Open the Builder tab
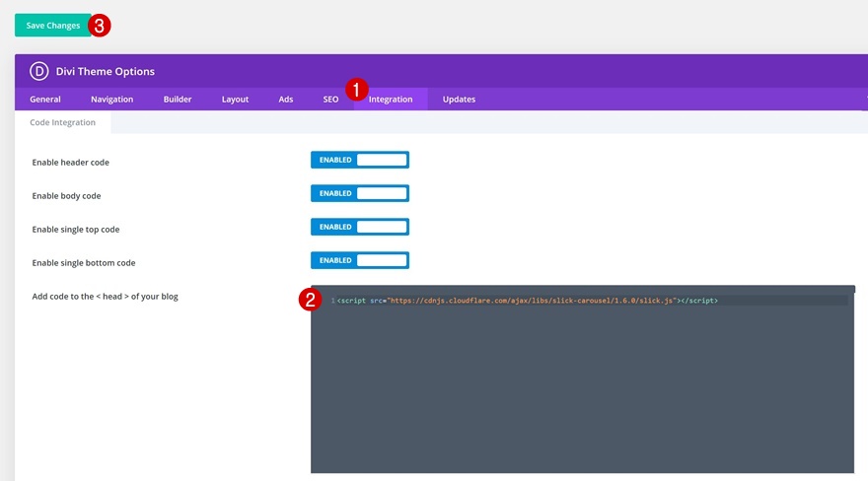This screenshot has width=868, height=481. (178, 99)
